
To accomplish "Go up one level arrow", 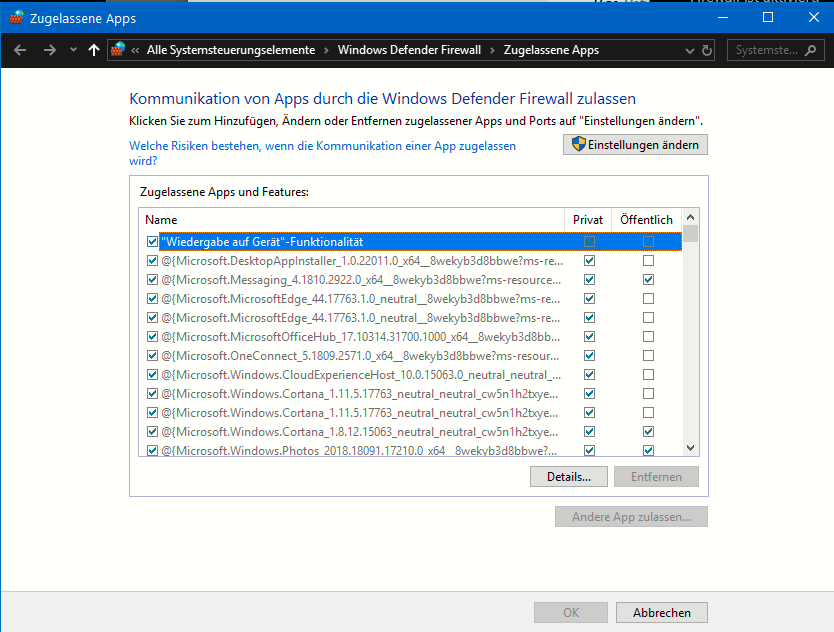I will point(94,50).
